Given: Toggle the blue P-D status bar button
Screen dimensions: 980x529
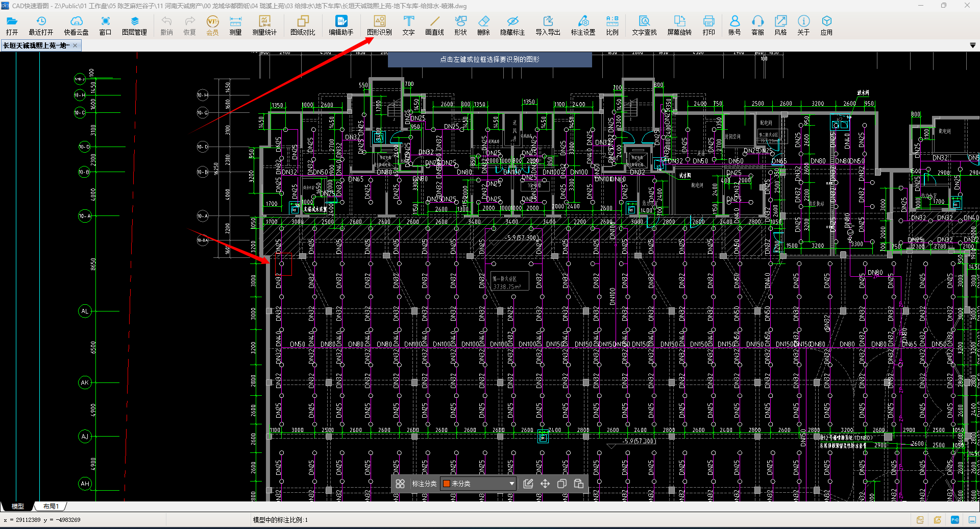Looking at the screenshot, I should click(955, 520).
